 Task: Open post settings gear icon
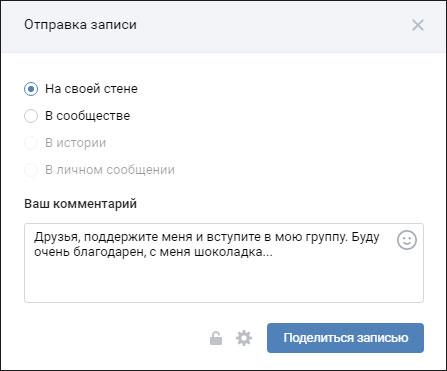244,338
